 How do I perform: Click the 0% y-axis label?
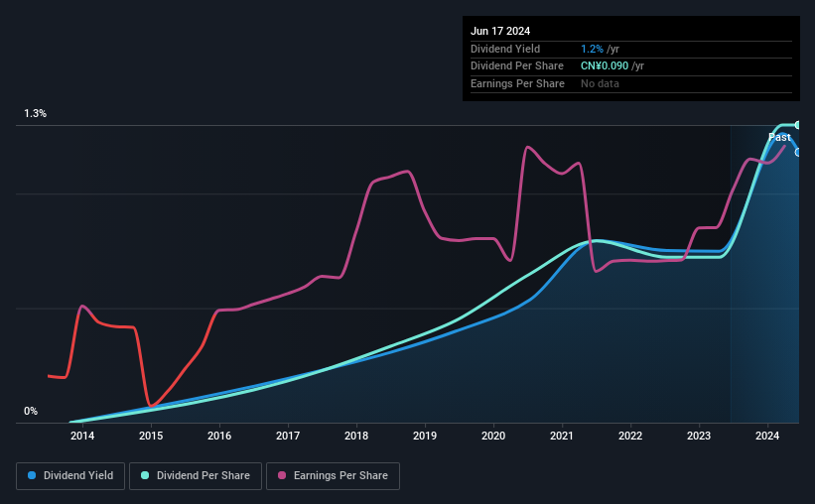[x=31, y=411]
